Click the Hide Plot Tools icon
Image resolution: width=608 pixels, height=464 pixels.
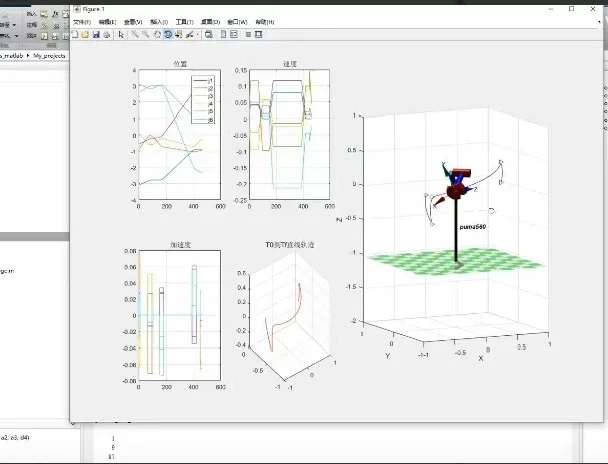point(248,34)
